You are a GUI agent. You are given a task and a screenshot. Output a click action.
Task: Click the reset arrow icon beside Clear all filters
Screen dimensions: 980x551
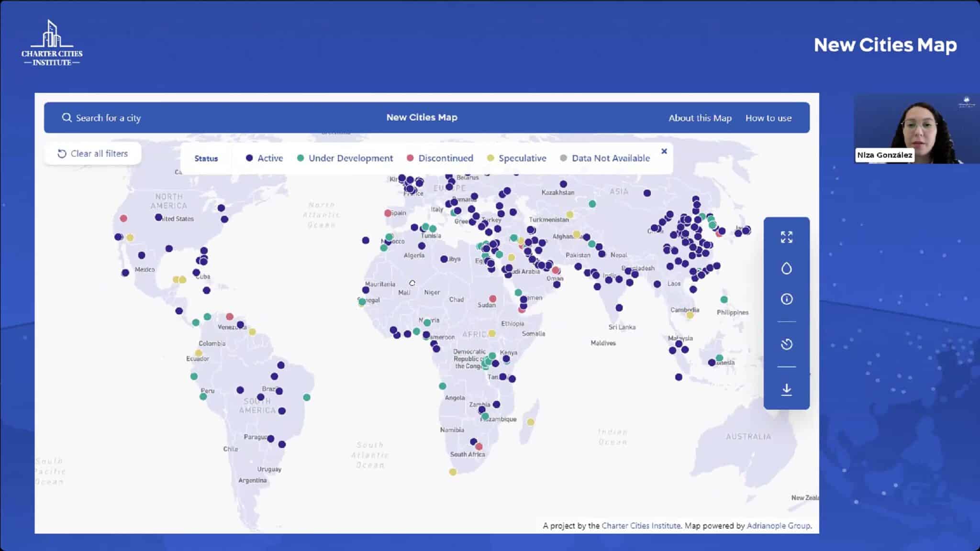click(61, 154)
